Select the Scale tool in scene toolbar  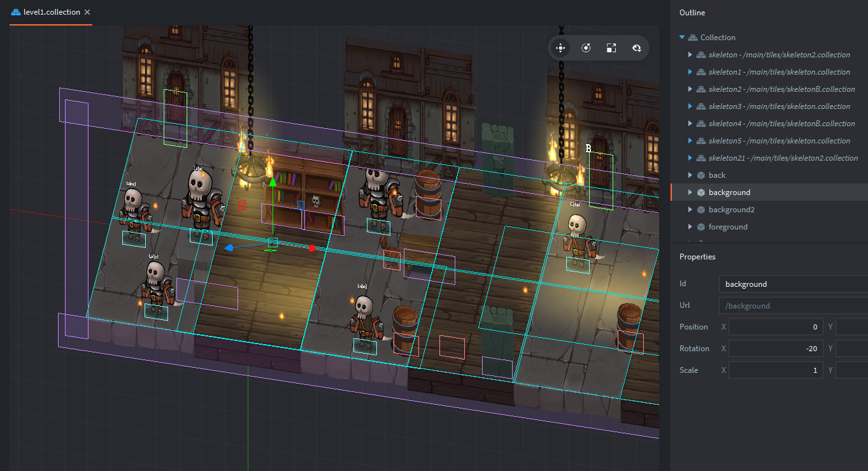point(611,48)
